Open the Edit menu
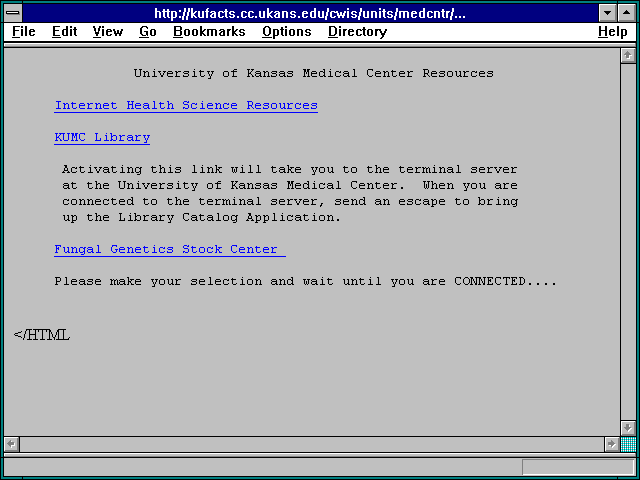 tap(64, 31)
